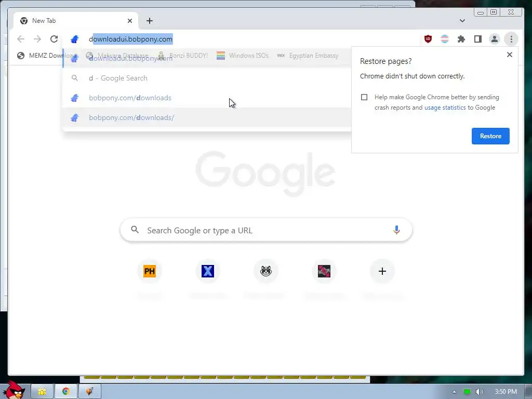Dismiss the Restore pages popup
532x399 pixels.
[509, 55]
